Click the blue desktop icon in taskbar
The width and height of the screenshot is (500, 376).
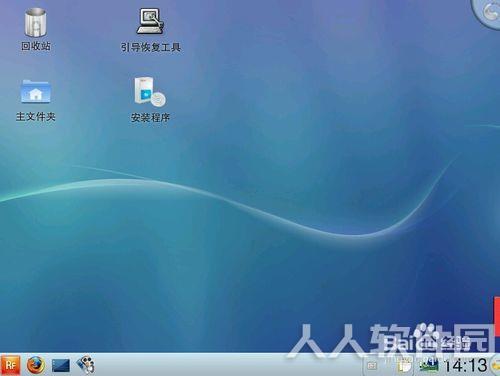[61, 366]
